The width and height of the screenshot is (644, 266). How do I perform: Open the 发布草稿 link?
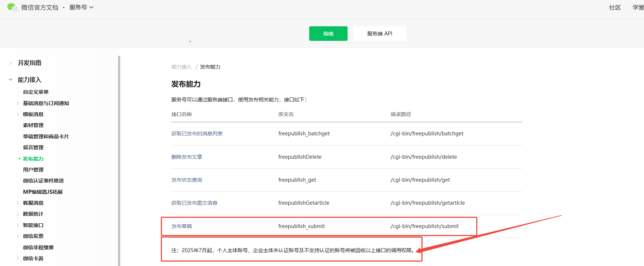182,226
